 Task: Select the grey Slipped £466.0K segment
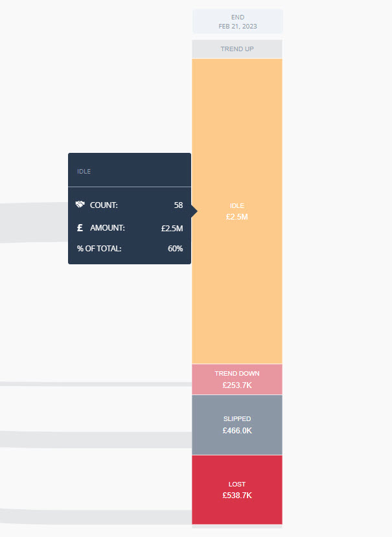click(x=237, y=425)
